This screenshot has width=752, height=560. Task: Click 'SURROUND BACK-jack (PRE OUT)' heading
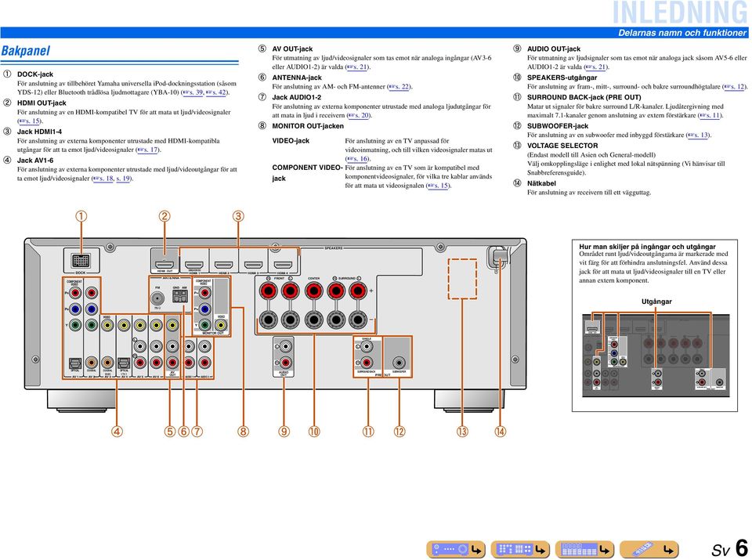(584, 97)
